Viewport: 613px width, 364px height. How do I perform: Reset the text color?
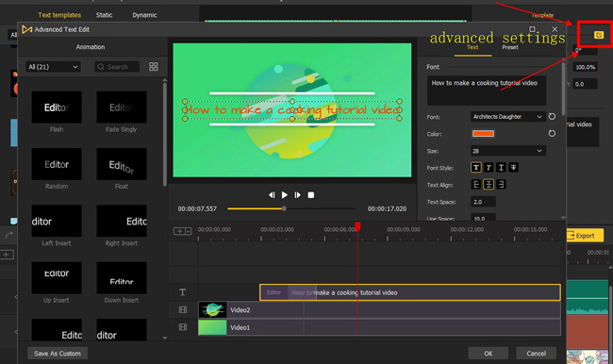point(552,134)
